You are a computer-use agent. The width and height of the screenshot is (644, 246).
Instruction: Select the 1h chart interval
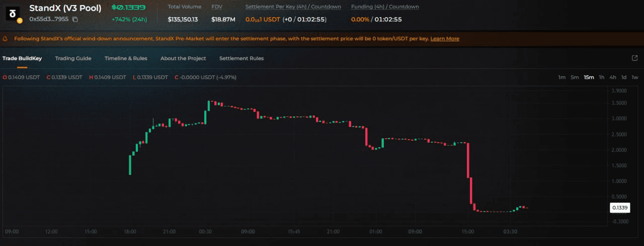(x=602, y=77)
